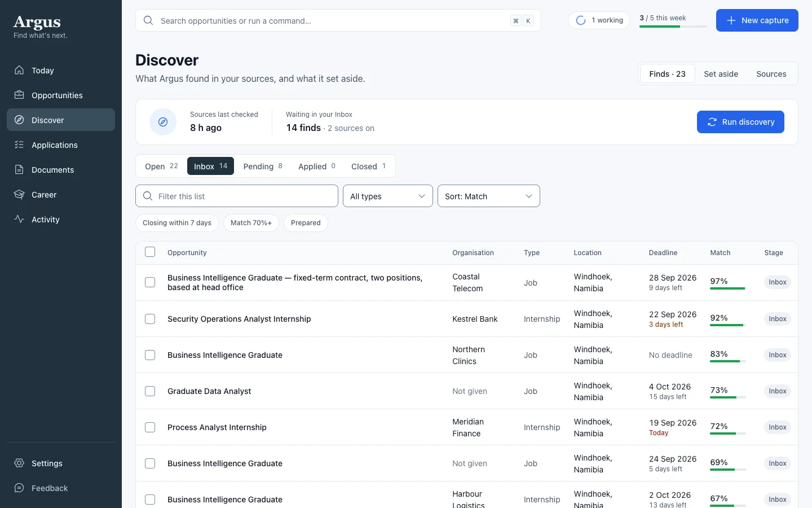Click the spinner icon beside 1 working
The height and width of the screenshot is (508, 812).
581,20
